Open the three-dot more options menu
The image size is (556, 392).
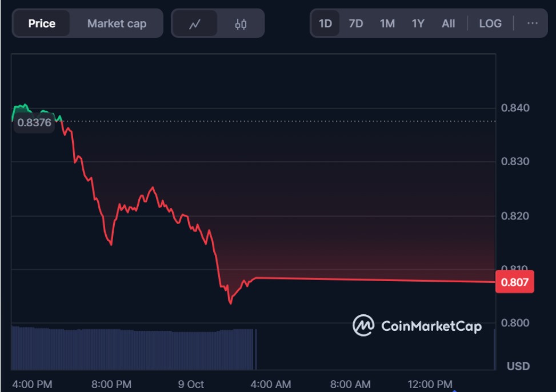pos(532,23)
